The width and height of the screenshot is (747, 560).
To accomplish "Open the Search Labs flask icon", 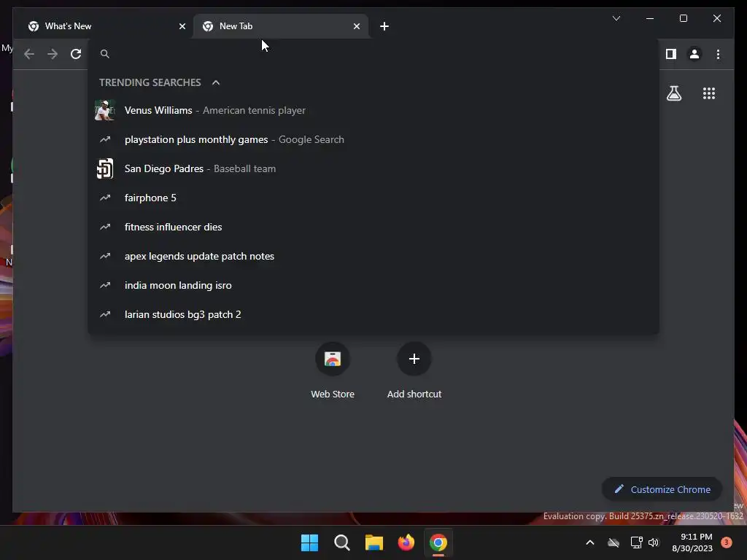I will click(673, 93).
